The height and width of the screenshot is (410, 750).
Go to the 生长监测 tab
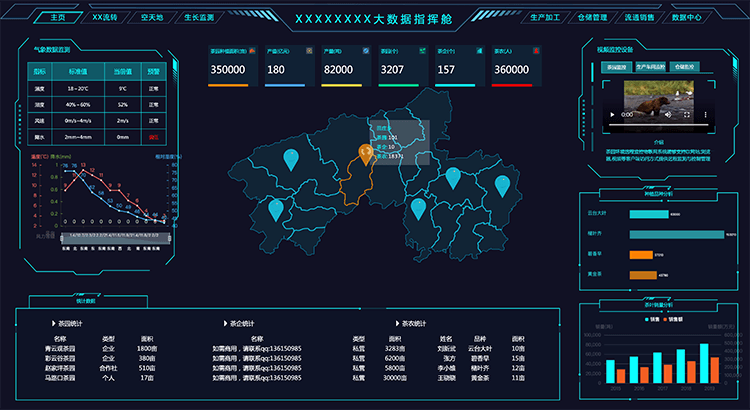click(199, 18)
